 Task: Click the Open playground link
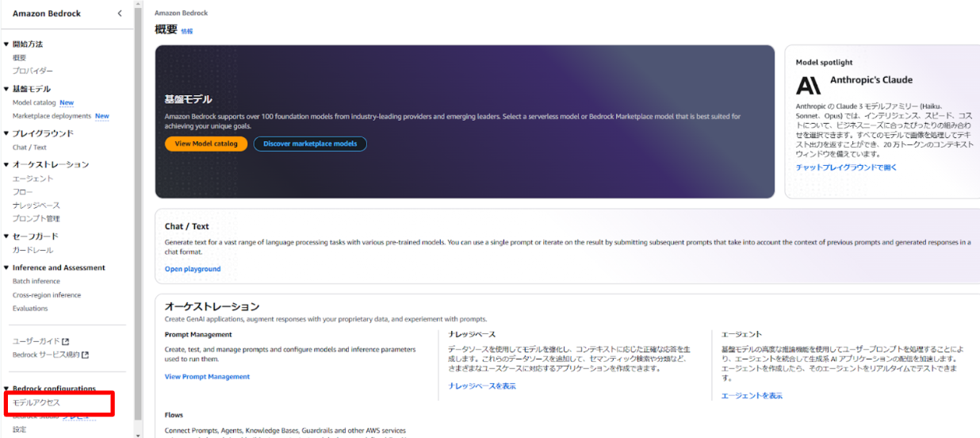coord(193,269)
